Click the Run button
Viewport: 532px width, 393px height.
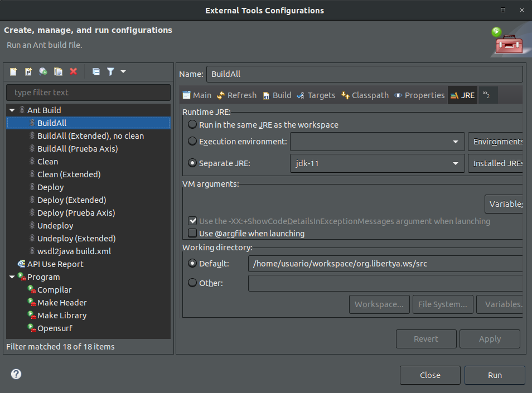[495, 375]
